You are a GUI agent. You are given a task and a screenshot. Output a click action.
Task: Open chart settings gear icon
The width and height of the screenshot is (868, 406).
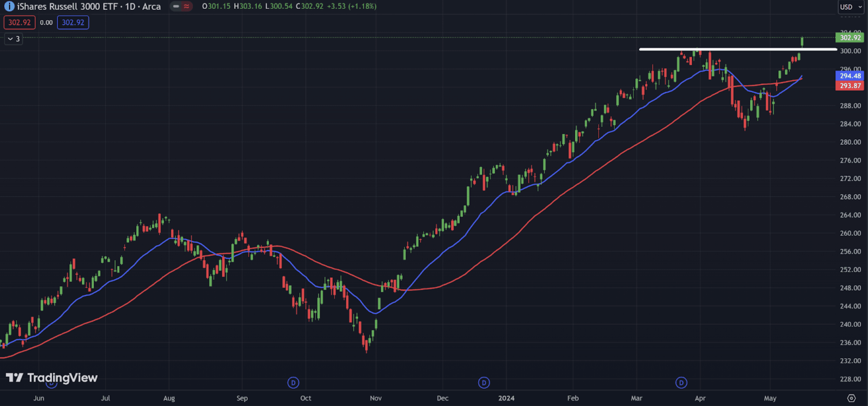pos(851,398)
